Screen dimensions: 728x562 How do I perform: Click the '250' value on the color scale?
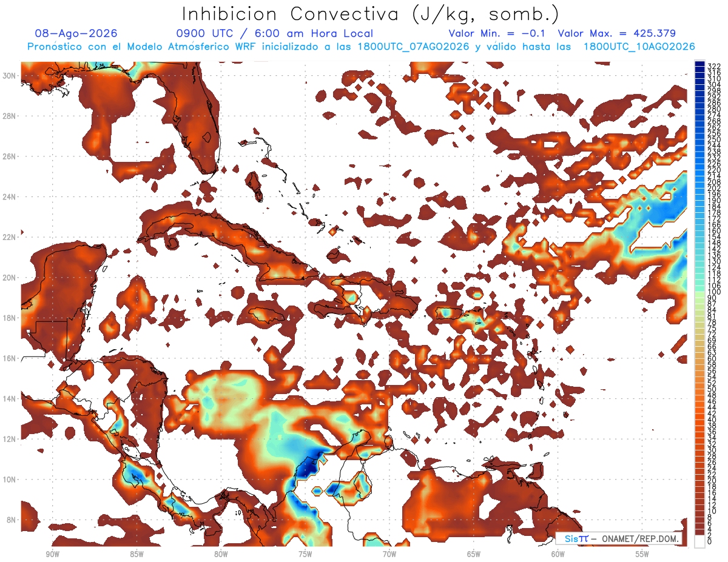click(713, 139)
